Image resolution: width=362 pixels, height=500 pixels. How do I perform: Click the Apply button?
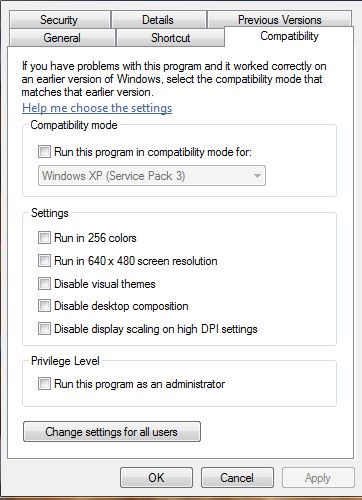318,477
